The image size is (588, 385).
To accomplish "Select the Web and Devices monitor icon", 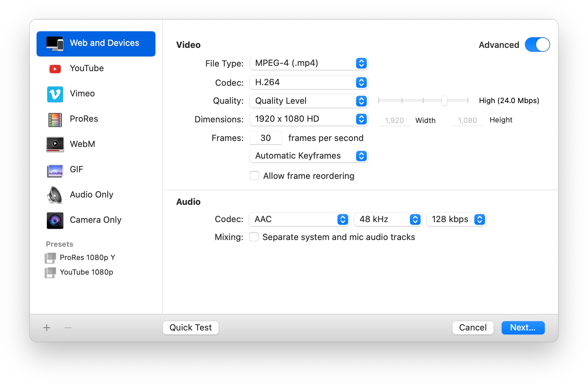I will coord(55,44).
